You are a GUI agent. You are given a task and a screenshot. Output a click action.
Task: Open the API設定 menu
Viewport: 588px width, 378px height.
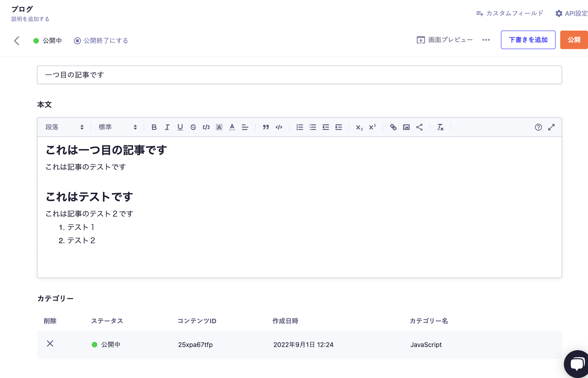pyautogui.click(x=571, y=13)
